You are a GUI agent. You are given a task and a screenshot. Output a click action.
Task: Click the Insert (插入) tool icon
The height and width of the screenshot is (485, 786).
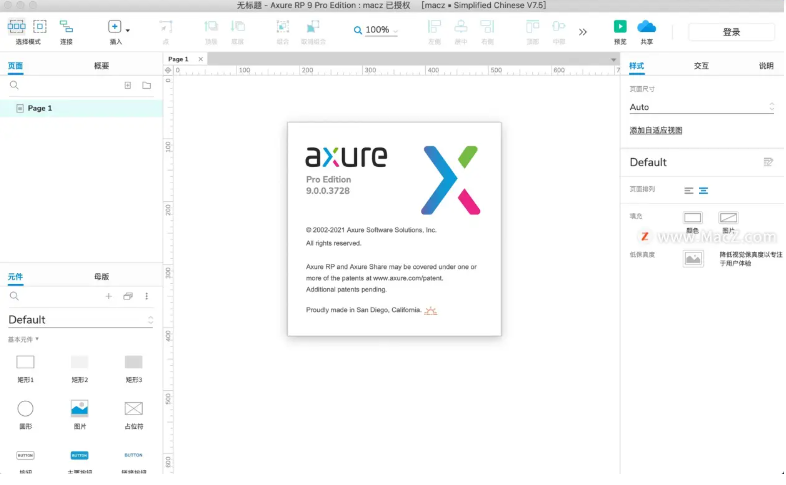[115, 27]
